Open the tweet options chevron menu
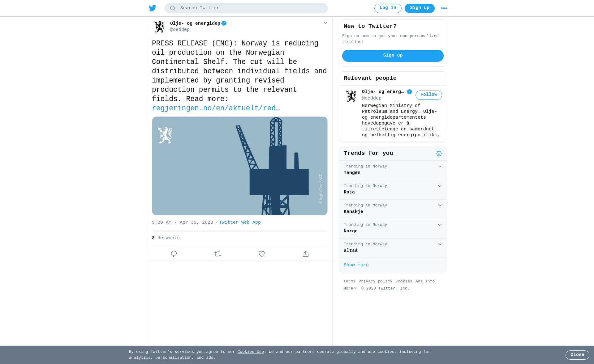The width and height of the screenshot is (594, 364). [325, 23]
